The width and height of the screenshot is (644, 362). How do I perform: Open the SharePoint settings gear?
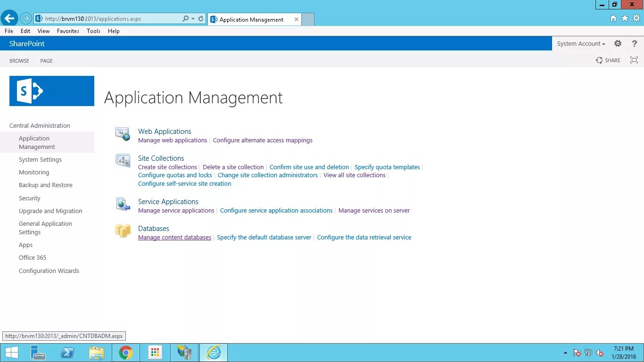click(x=618, y=43)
